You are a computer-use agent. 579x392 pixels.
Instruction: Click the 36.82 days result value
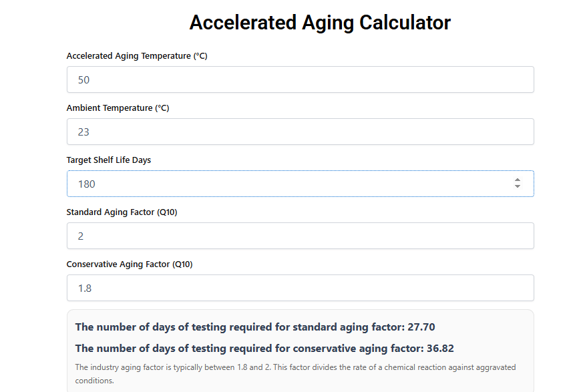coord(441,349)
